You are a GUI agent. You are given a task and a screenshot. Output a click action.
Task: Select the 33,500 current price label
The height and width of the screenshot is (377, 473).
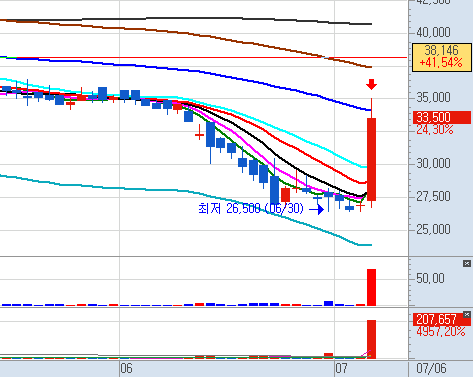[x=442, y=118]
